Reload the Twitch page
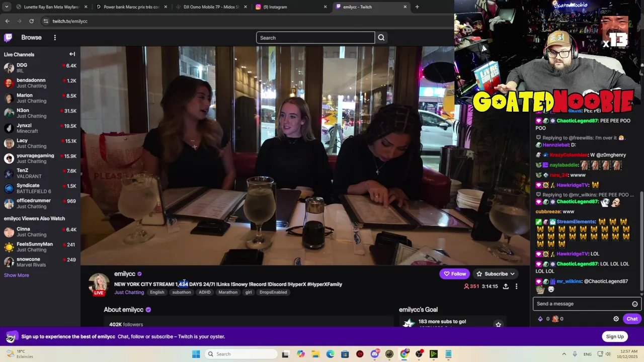The image size is (644, 362). coord(31,21)
